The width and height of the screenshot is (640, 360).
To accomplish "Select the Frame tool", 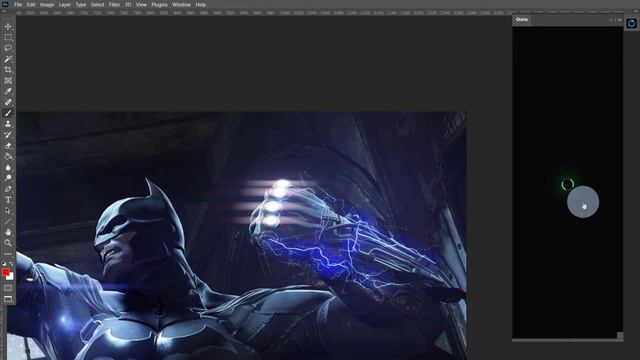I will 8,81.
